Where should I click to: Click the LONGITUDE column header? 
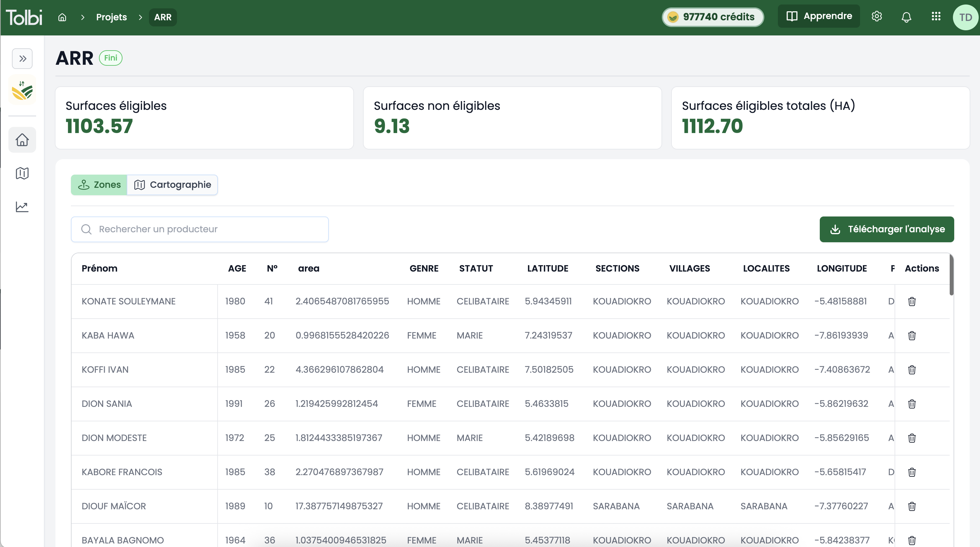coord(841,268)
